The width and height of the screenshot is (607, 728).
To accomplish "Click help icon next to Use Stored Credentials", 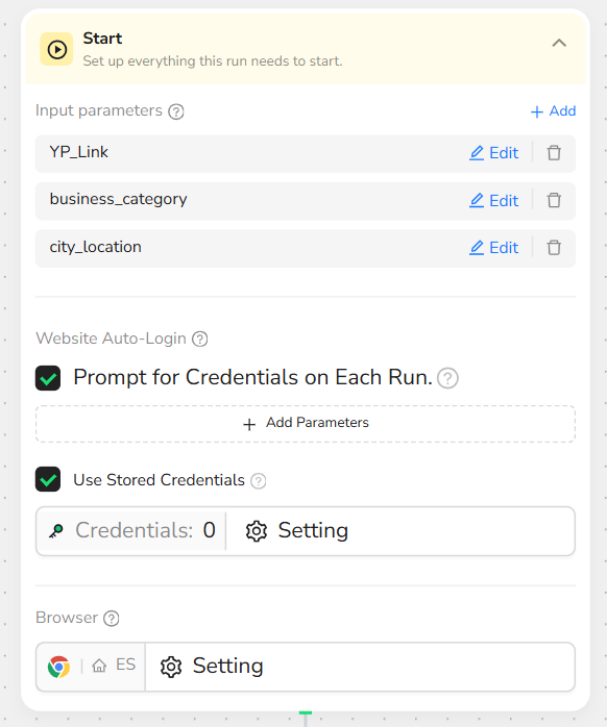I will tap(258, 481).
